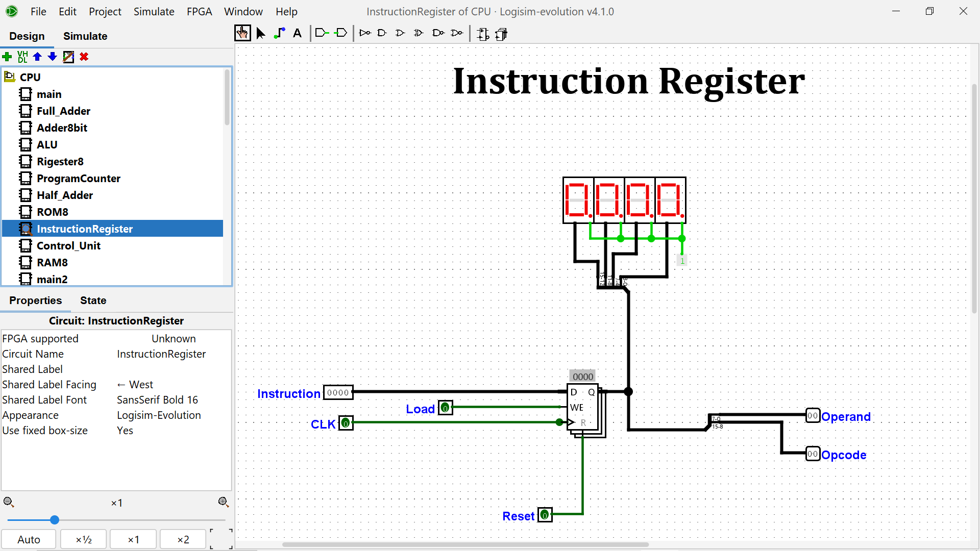Screen dimensions: 980x551
Task: Select the Text label tool
Action: [298, 34]
